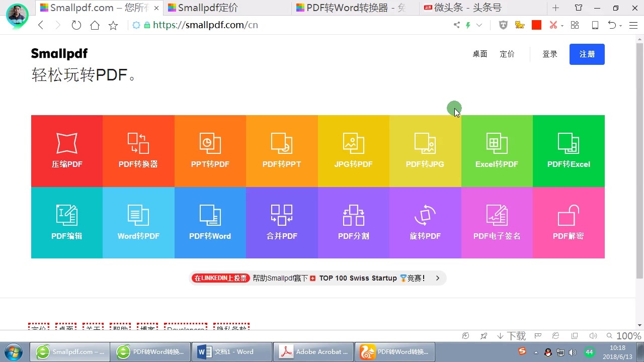Select the Word转PDF tool
644x362 pixels.
[138, 223]
